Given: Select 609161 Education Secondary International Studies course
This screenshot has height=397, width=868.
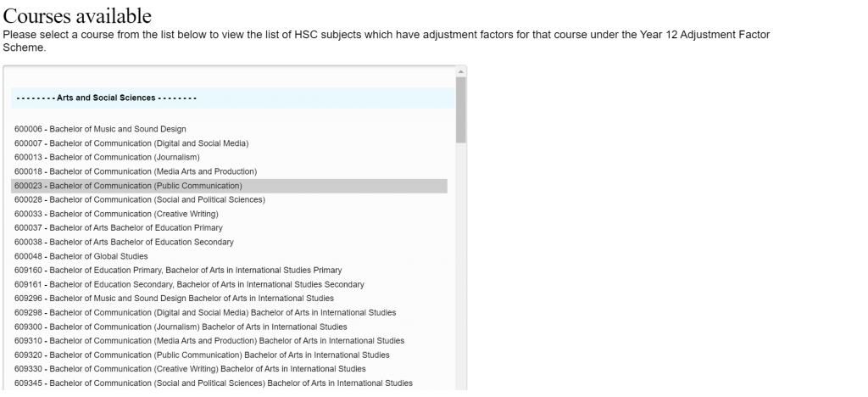Looking at the screenshot, I should click(189, 284).
